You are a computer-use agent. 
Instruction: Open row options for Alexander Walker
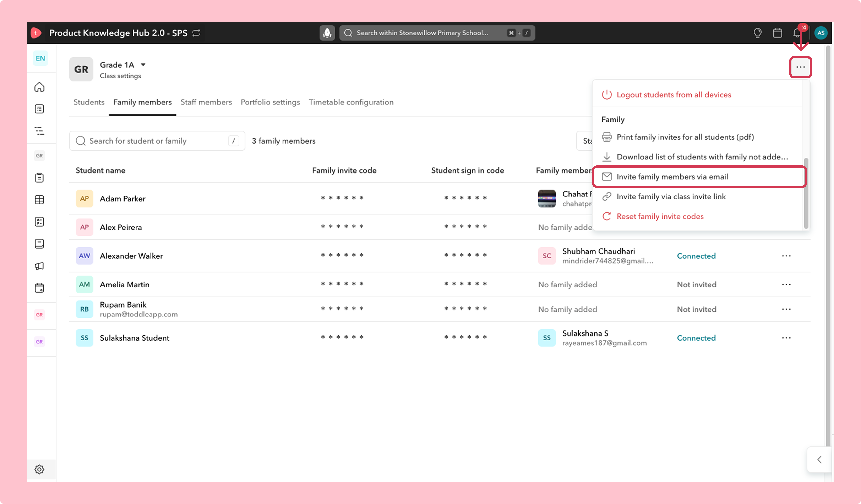tap(786, 256)
